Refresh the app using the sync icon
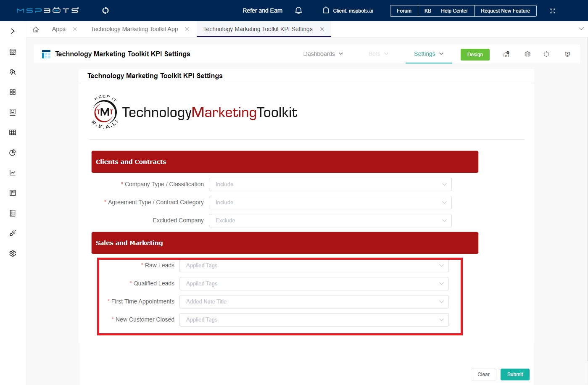588x385 pixels. (x=546, y=54)
